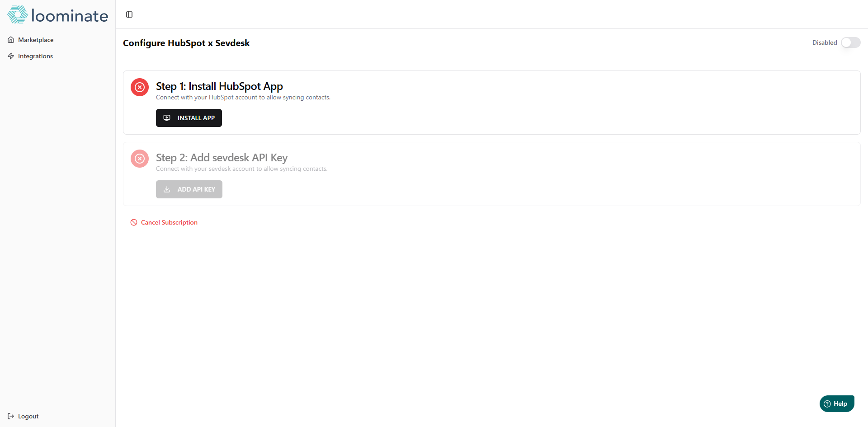Click the Integrations lightning bolt icon
868x427 pixels.
[11, 56]
